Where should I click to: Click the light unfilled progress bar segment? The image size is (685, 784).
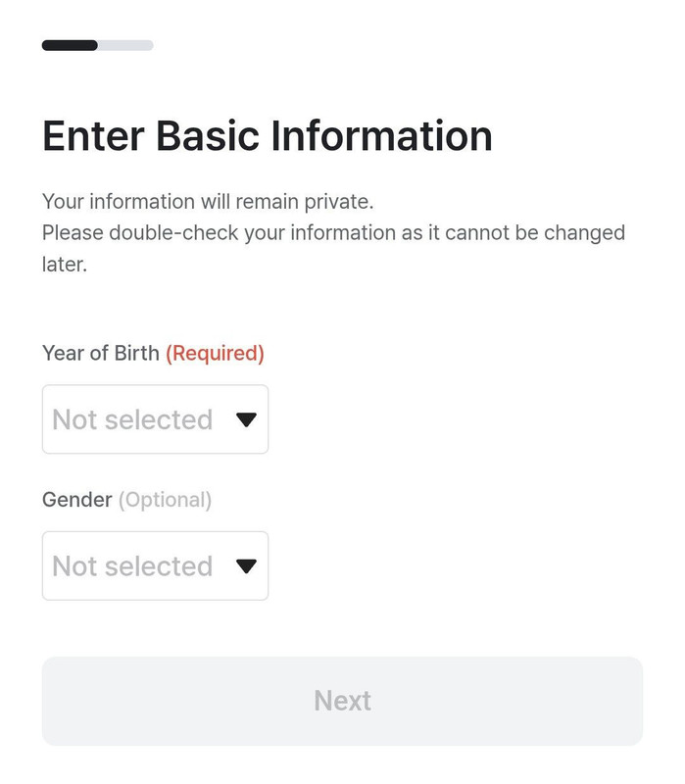pyautogui.click(x=125, y=45)
